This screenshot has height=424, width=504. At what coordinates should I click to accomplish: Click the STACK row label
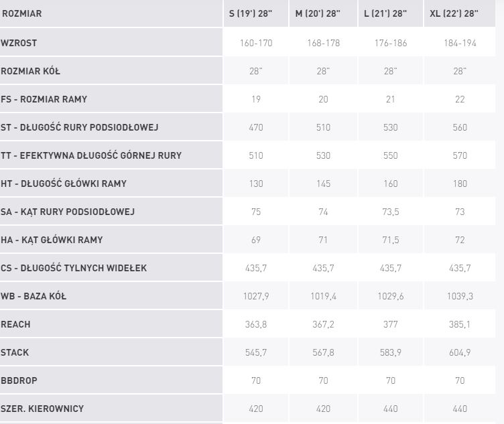(x=15, y=352)
